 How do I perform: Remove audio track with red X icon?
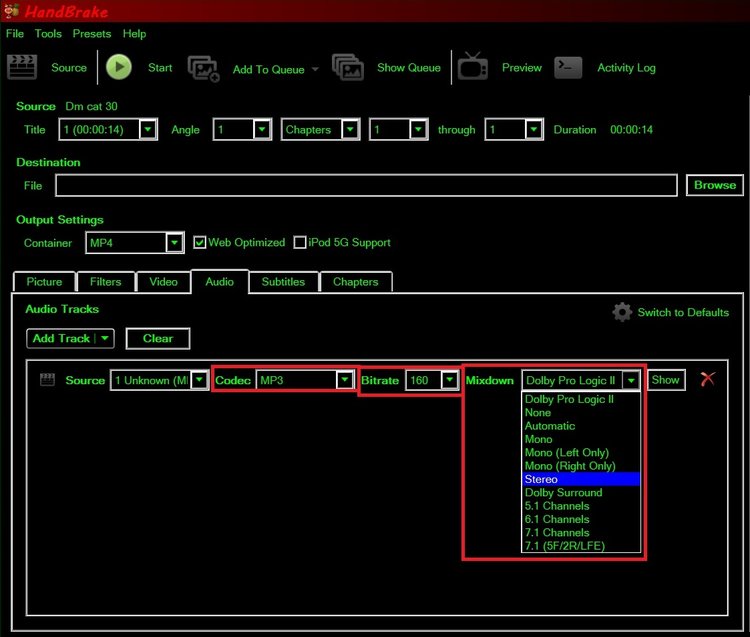tap(707, 379)
